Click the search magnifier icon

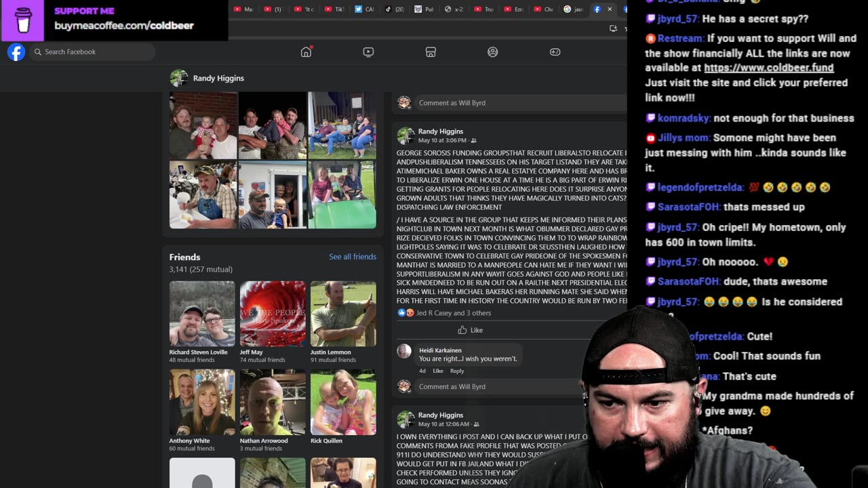tap(38, 52)
